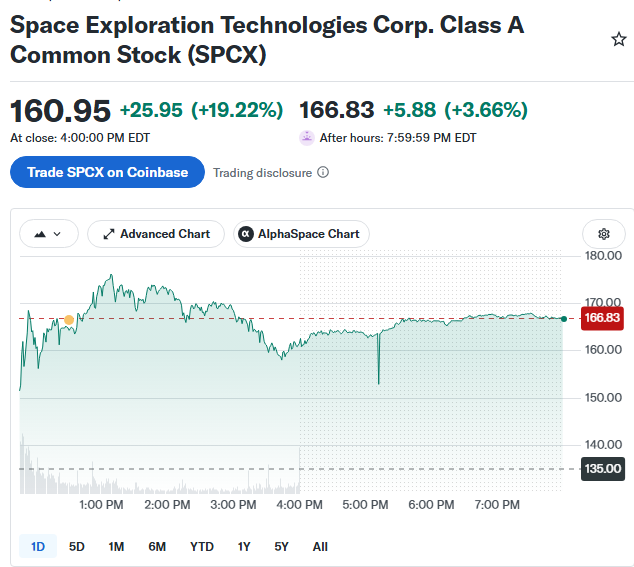Show All time range
Image resolution: width=634 pixels, height=567 pixels.
[320, 546]
